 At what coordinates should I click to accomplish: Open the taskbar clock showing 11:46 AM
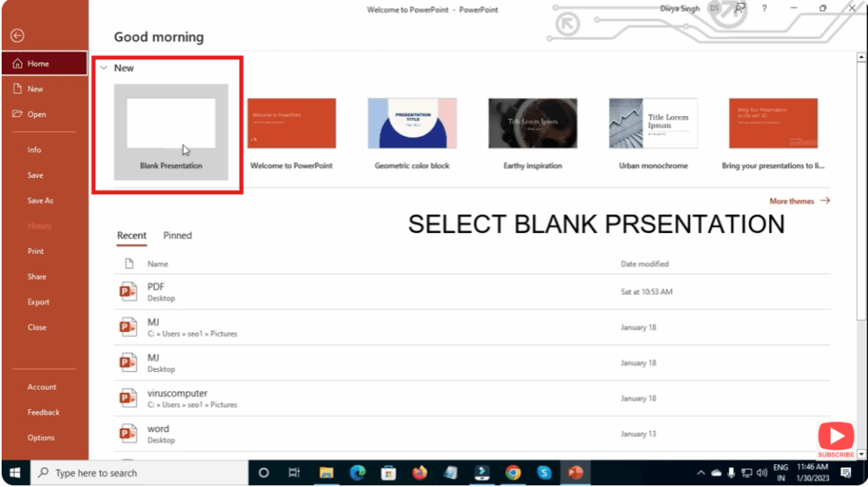pyautogui.click(x=813, y=473)
